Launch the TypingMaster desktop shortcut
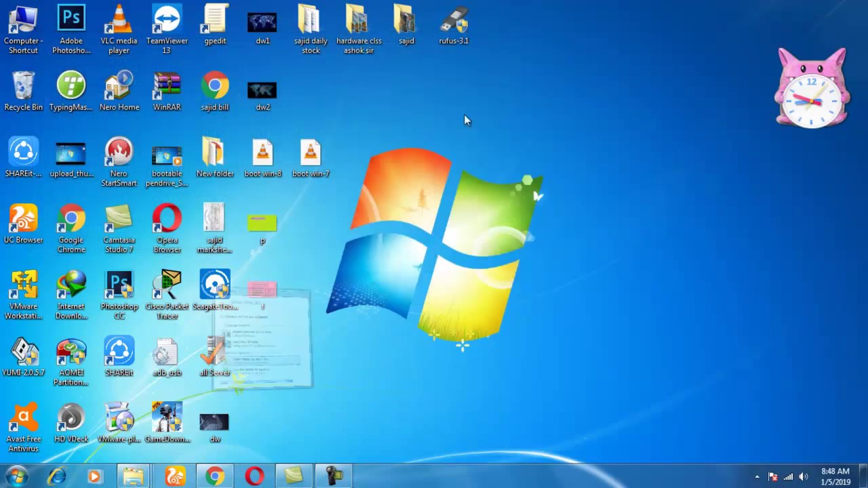 [x=71, y=91]
